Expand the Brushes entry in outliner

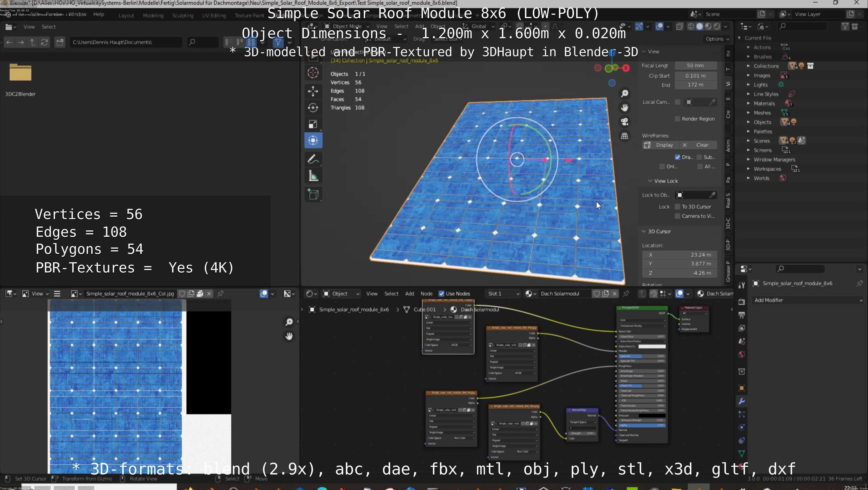tap(748, 57)
